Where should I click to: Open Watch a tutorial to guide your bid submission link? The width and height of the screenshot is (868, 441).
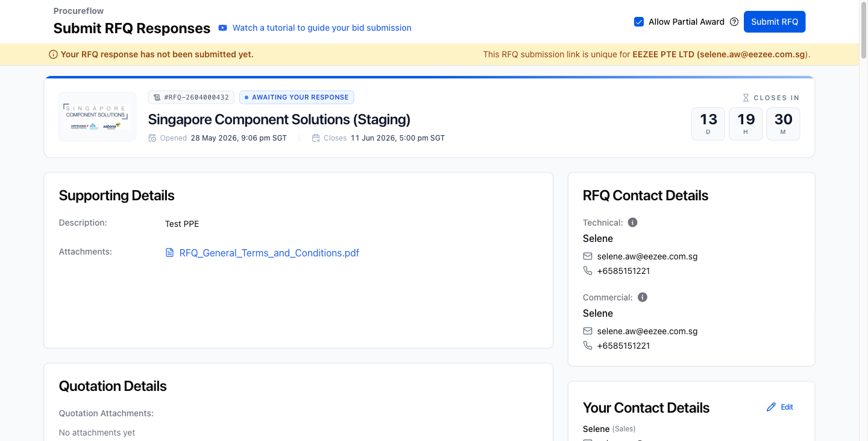coord(322,28)
